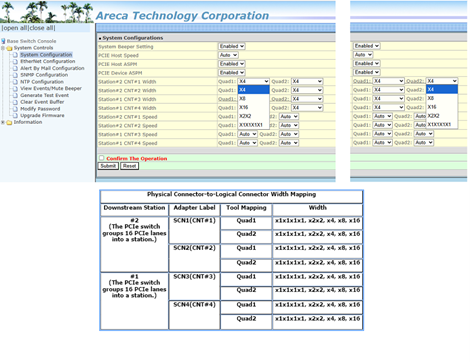Image resolution: width=470 pixels, height=362 pixels.
Task: Open Alert By Mail Configuration page
Action: pos(52,68)
